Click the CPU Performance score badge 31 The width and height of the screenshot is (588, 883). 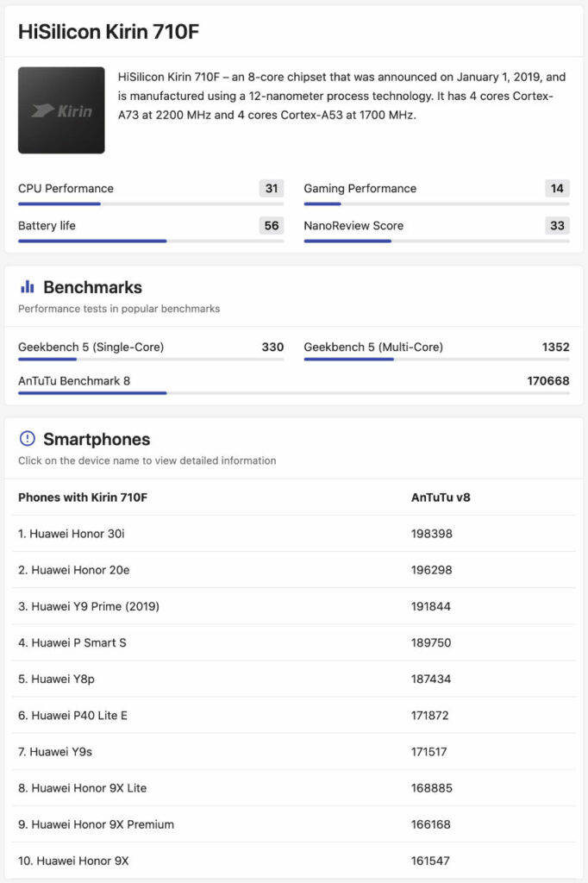coord(272,188)
